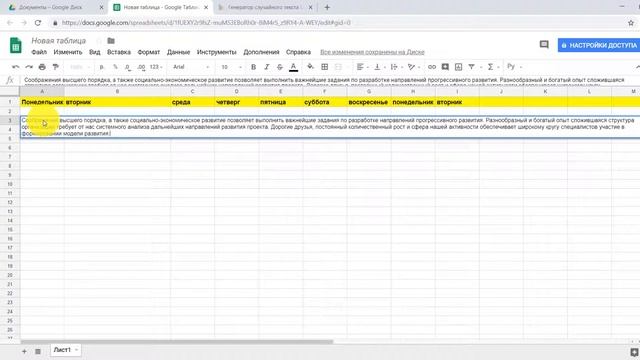
Task: Open the Файл menu
Action: pos(39,52)
